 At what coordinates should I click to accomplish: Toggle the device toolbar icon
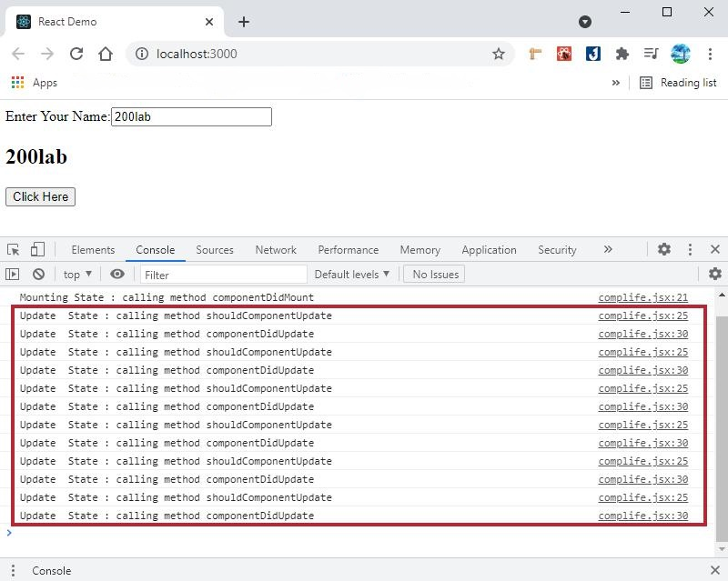coord(37,249)
